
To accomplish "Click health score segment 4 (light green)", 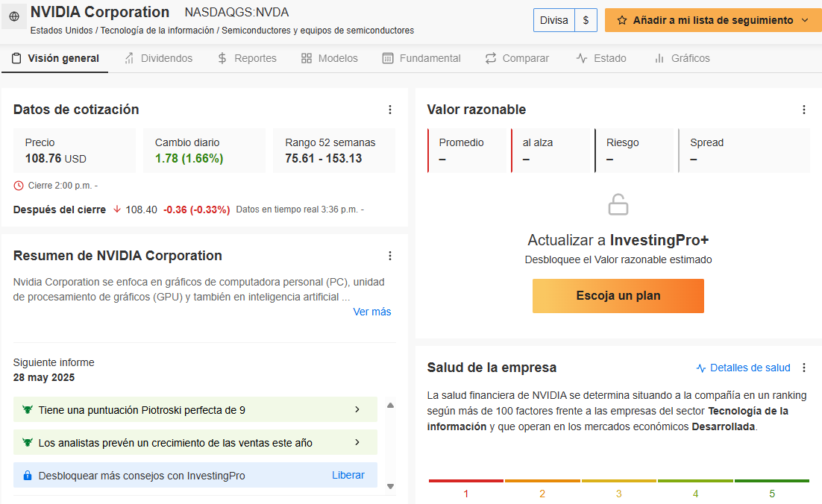I will point(695,480).
